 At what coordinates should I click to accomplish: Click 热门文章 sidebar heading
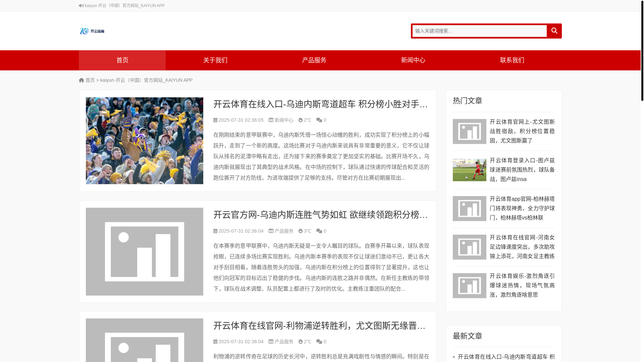point(468,101)
